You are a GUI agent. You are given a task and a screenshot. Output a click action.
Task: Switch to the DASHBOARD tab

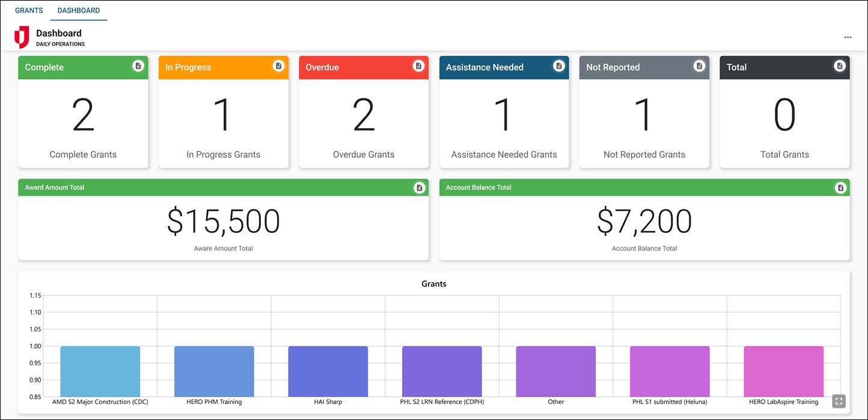(78, 10)
